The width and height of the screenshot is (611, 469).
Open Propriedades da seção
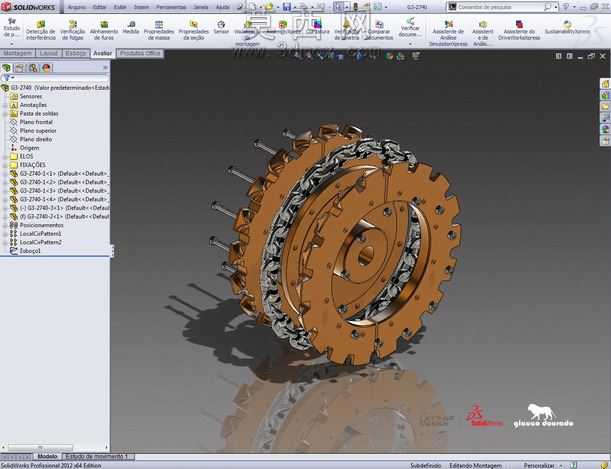click(194, 31)
